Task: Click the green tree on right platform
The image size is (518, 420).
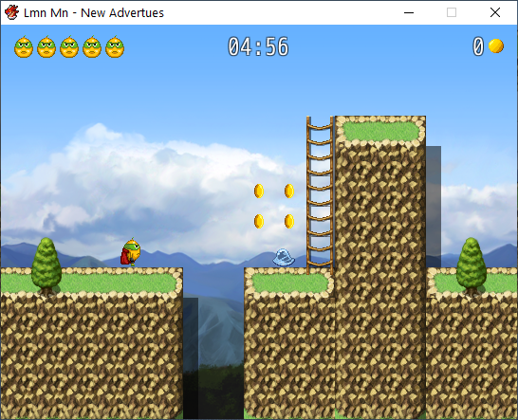Action: [x=472, y=265]
